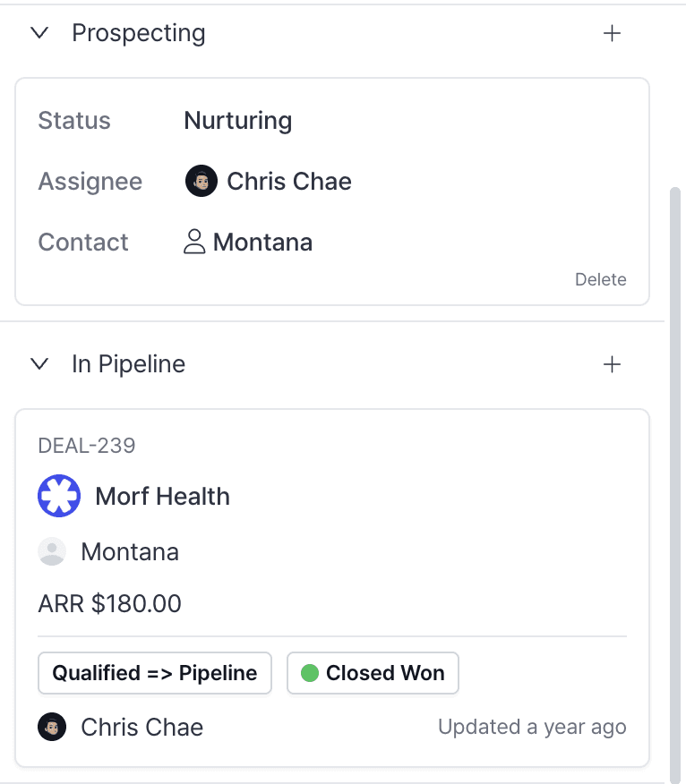Click the Morf Health company logo
The width and height of the screenshot is (686, 784).
pyautogui.click(x=59, y=496)
